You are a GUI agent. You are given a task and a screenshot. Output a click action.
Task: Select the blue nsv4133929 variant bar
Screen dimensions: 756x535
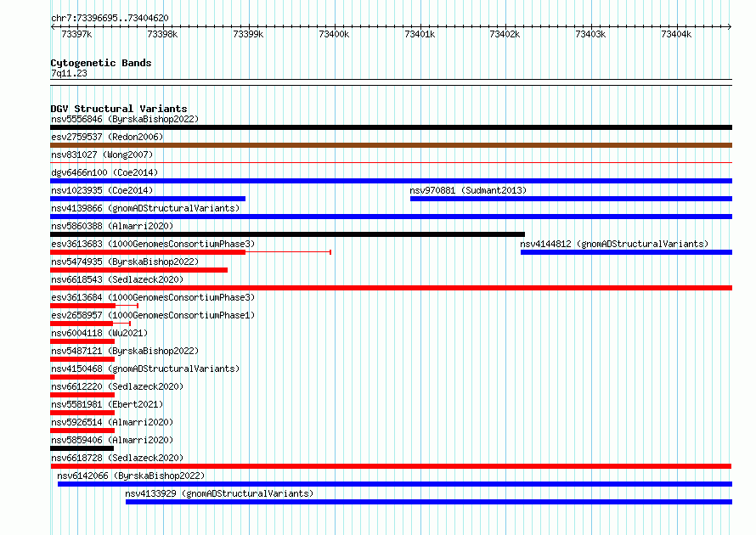429,502
